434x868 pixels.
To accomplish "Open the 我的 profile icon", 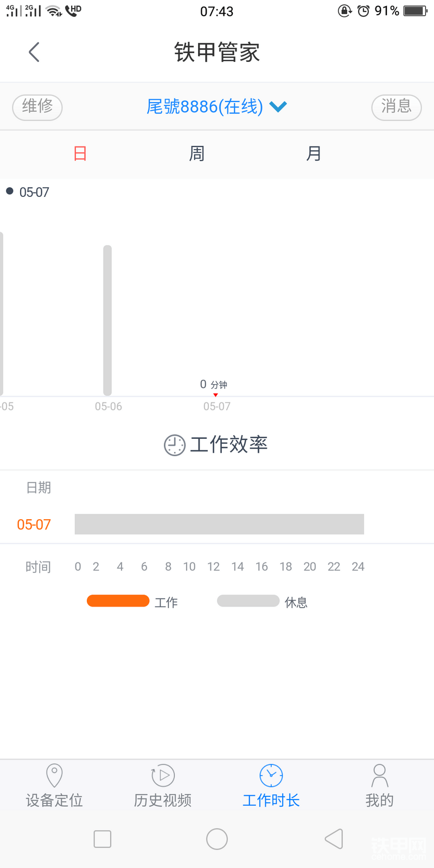I will point(380,775).
